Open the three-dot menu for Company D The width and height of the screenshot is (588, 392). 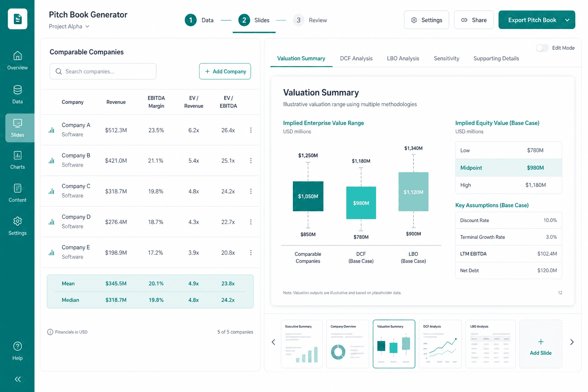click(251, 222)
